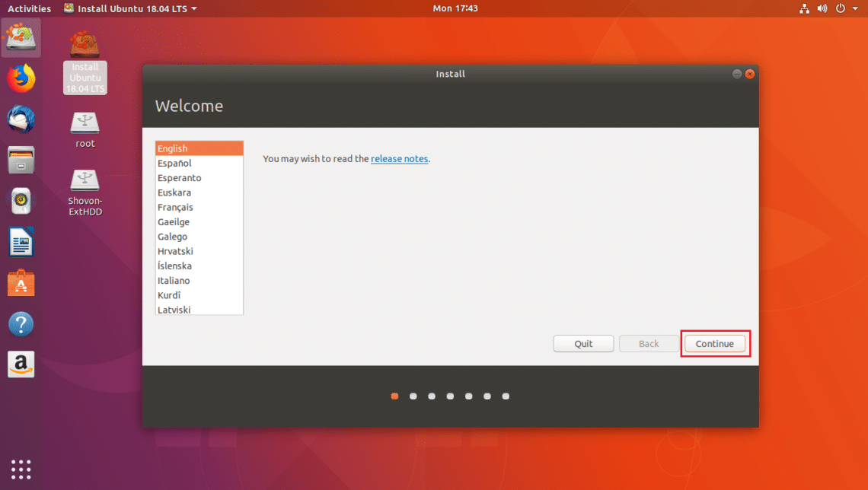This screenshot has width=868, height=490.
Task: Open Thunderbird mail from the dock
Action: (x=21, y=119)
